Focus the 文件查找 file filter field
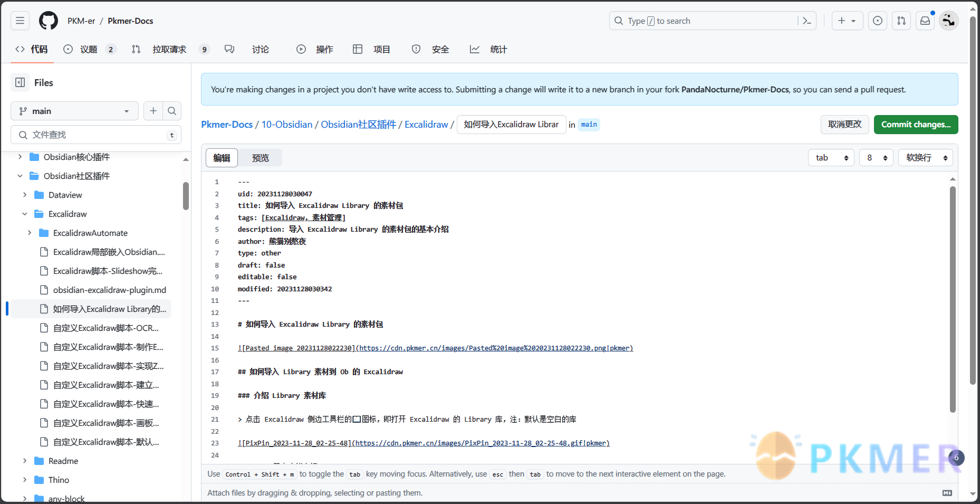The height and width of the screenshot is (504, 980). pyautogui.click(x=96, y=135)
